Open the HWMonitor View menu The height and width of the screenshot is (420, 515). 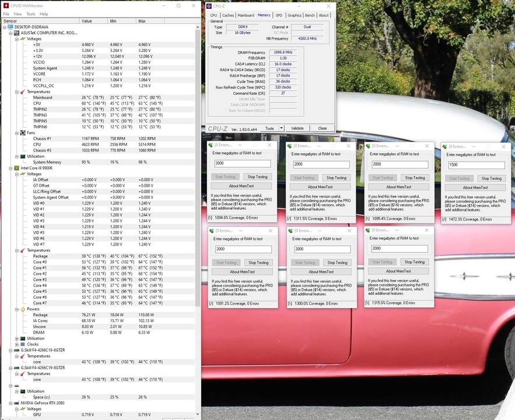[x=17, y=14]
